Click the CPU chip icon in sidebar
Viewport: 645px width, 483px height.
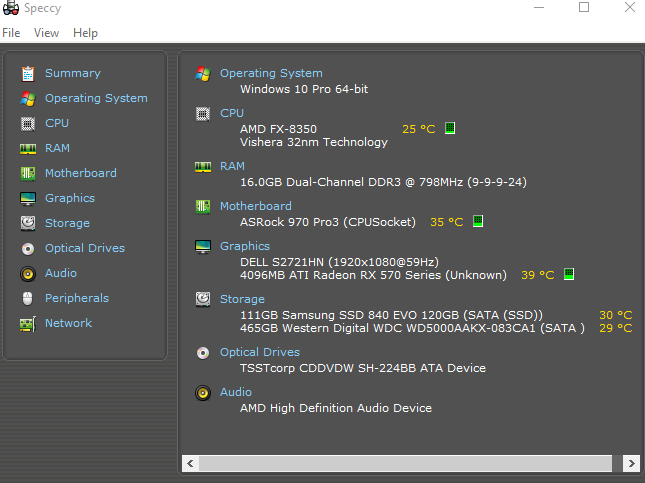tap(28, 123)
